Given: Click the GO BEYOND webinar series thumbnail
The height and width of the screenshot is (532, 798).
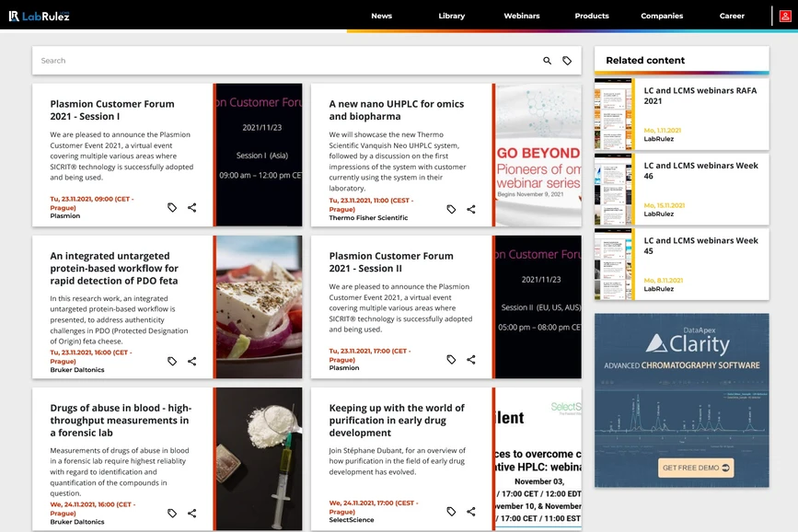Looking at the screenshot, I should (x=538, y=156).
